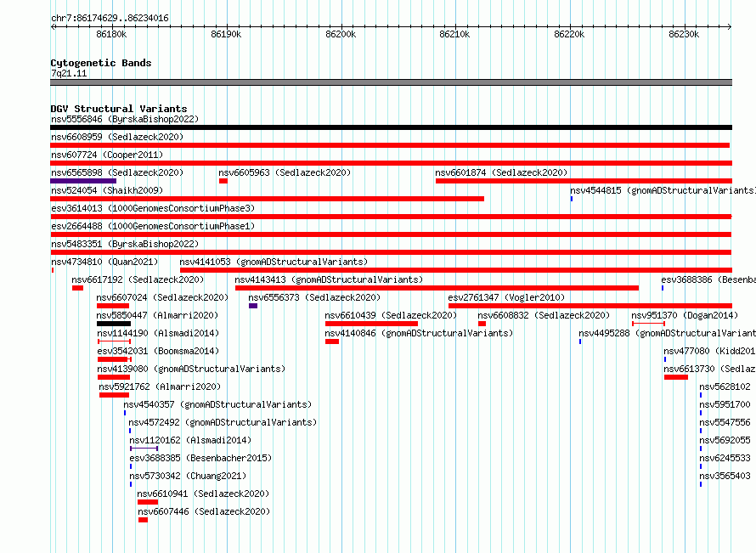Screen dimensions: 756x553
Task: Click the nsv5628102 variant label
Action: tap(725, 387)
